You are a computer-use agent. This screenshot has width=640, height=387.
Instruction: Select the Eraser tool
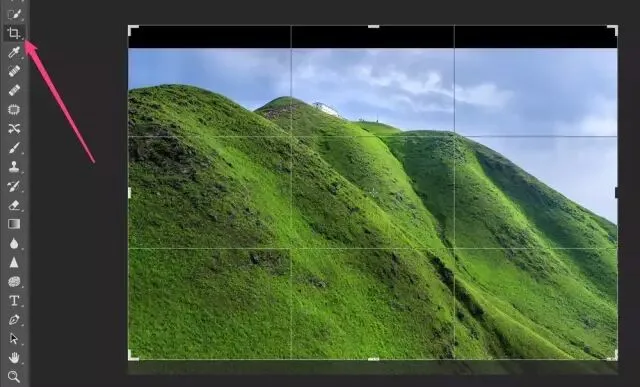(14, 205)
